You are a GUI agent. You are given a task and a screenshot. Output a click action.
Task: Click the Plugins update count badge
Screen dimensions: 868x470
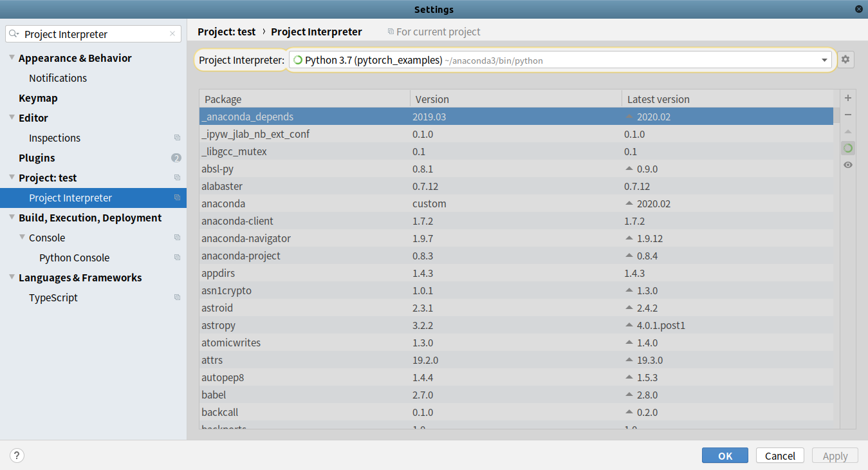point(176,158)
